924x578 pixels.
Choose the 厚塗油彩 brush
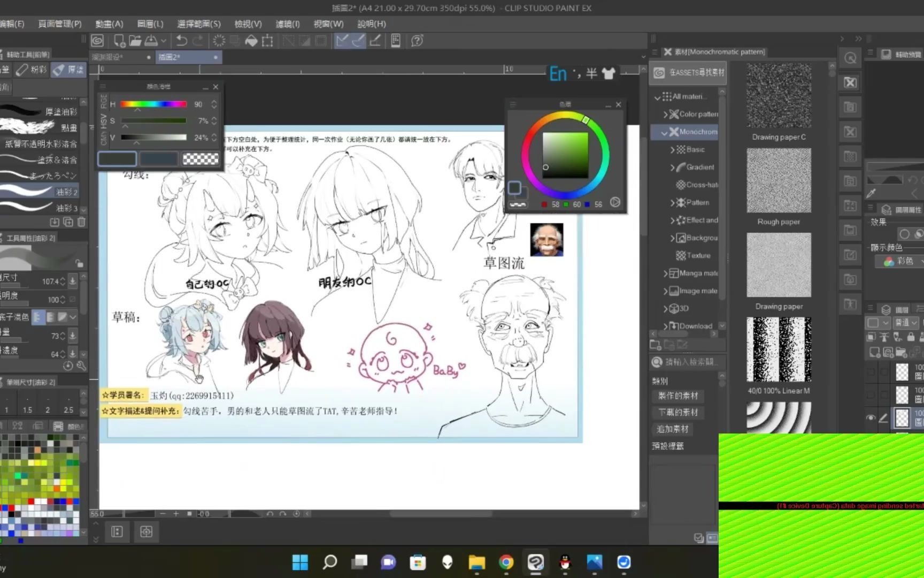pyautogui.click(x=40, y=111)
